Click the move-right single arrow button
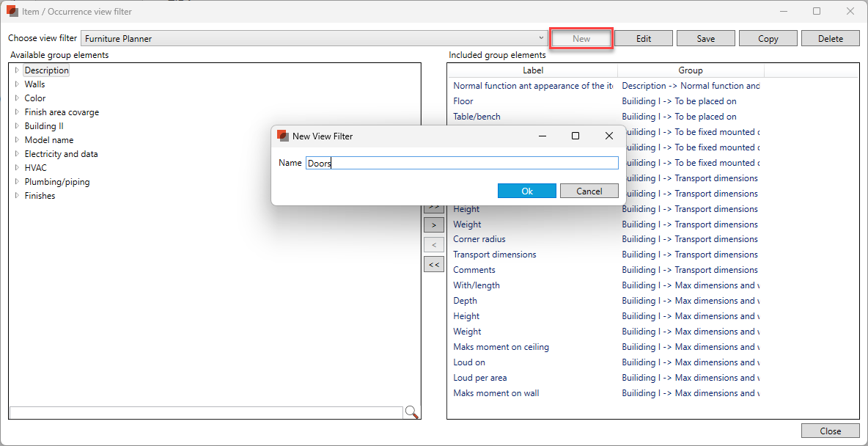Viewport: 868px width, 446px height. coord(434,225)
